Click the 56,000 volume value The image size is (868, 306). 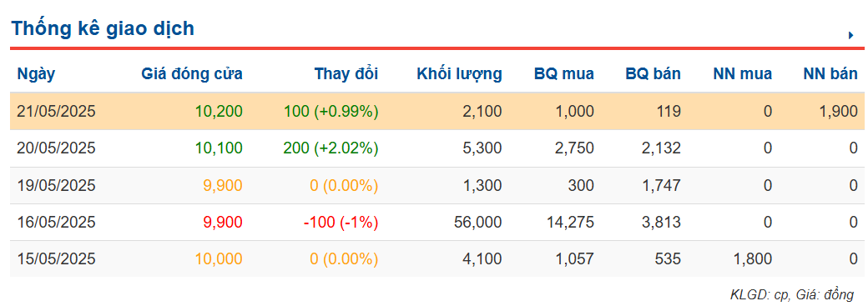479,223
